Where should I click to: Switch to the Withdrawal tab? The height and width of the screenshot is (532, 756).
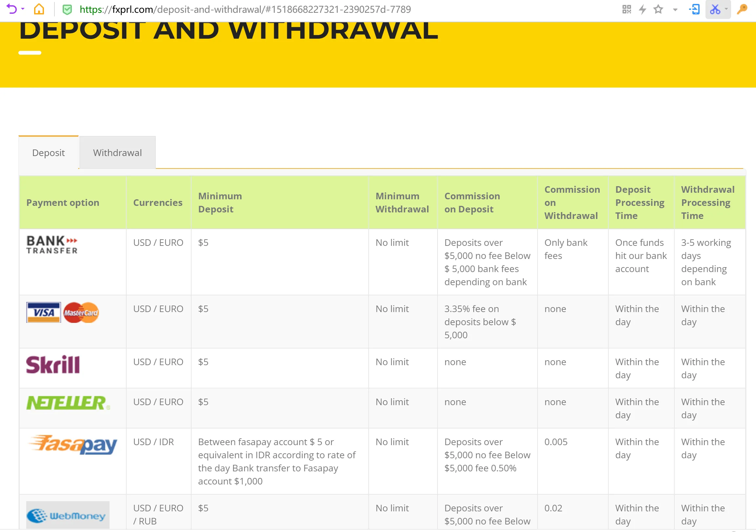click(117, 152)
